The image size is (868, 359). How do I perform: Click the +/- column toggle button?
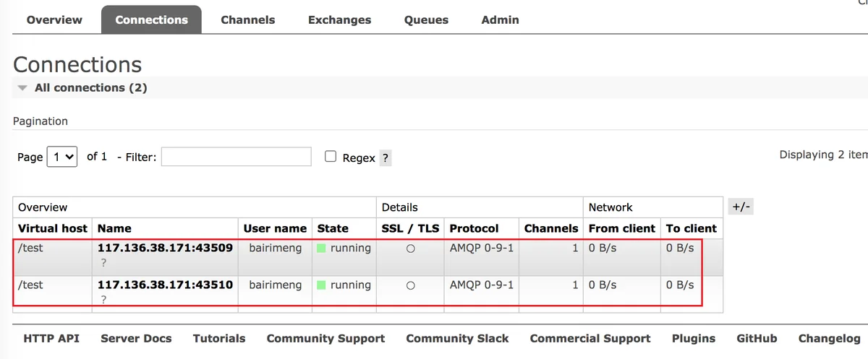tap(741, 207)
